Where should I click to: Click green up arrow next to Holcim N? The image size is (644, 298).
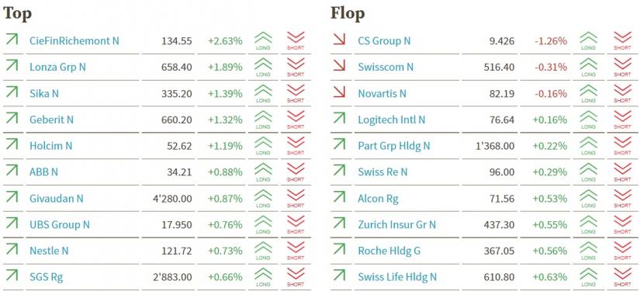[x=12, y=144]
